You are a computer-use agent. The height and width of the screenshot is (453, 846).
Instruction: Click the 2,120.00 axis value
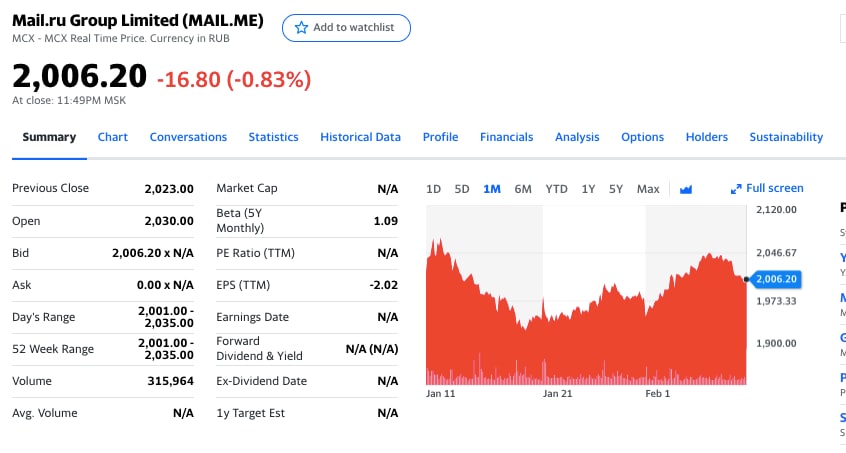coord(776,210)
